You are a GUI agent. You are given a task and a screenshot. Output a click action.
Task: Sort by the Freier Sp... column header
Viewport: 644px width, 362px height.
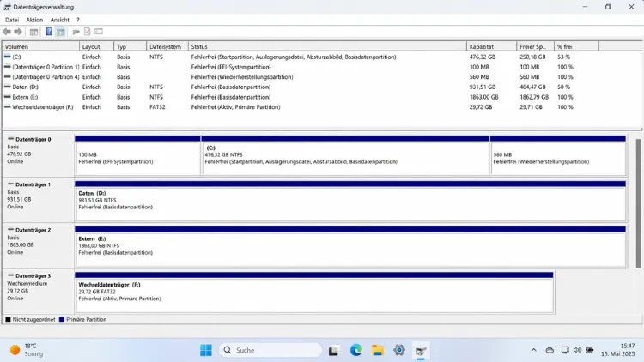536,47
